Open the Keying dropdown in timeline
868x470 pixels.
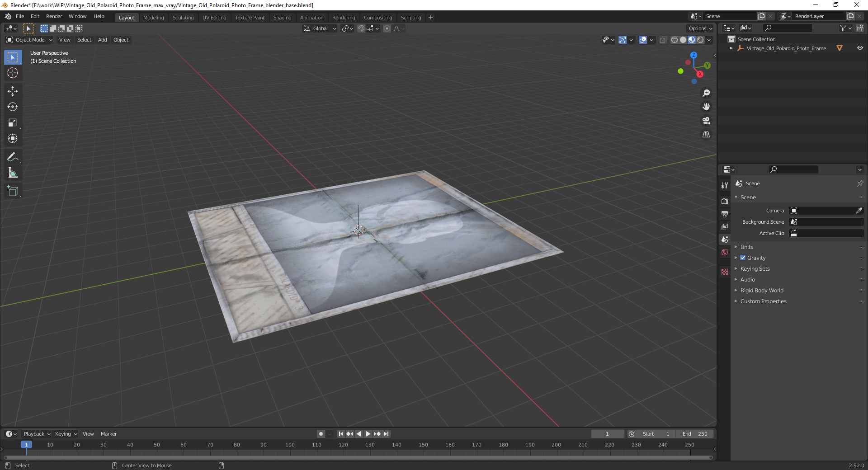click(x=66, y=434)
